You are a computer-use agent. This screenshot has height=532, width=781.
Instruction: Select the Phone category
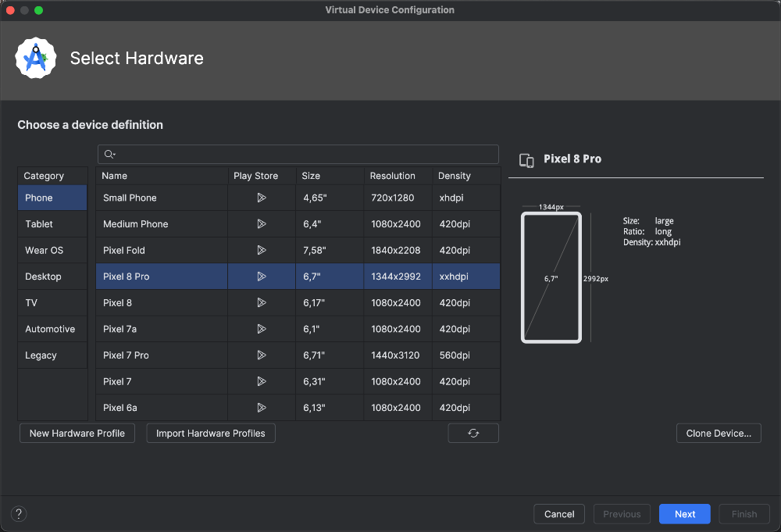pyautogui.click(x=52, y=198)
